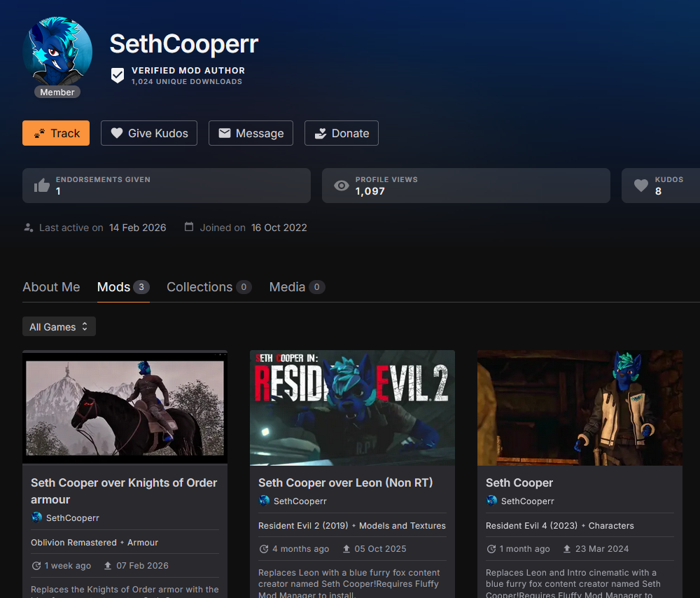This screenshot has width=700, height=598.
Task: Click author SethCooperr under Knights of Order mod
Action: click(x=72, y=518)
